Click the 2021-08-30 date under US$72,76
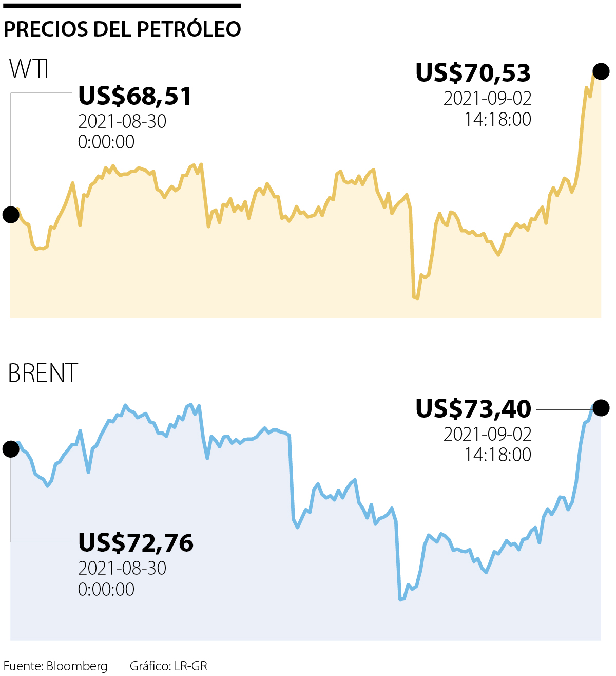The image size is (616, 676). pyautogui.click(x=122, y=568)
